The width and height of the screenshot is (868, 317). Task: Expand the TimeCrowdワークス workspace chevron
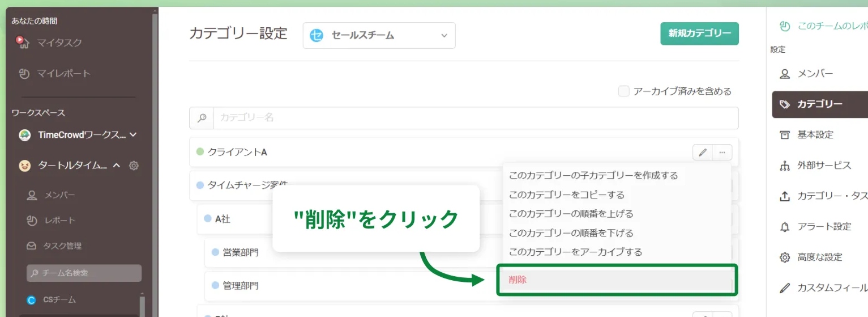pos(134,135)
